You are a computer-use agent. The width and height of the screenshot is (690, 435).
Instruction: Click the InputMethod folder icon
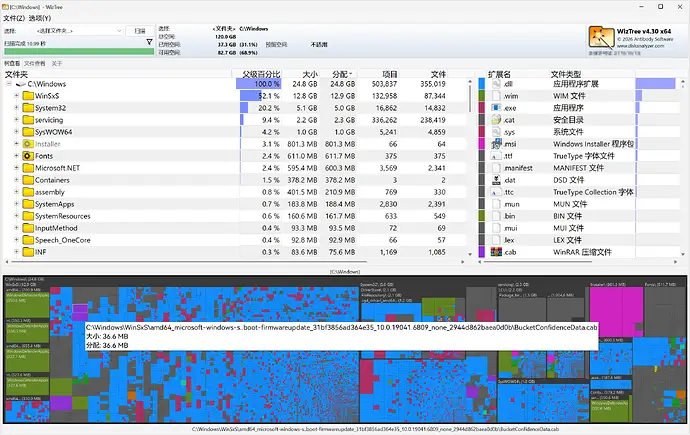[x=28, y=228]
